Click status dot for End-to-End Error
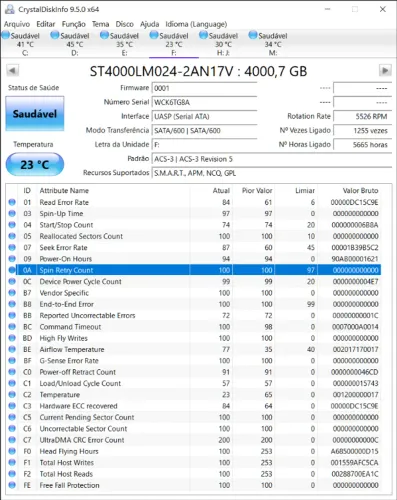The height and width of the screenshot is (500, 397). pos(12,304)
